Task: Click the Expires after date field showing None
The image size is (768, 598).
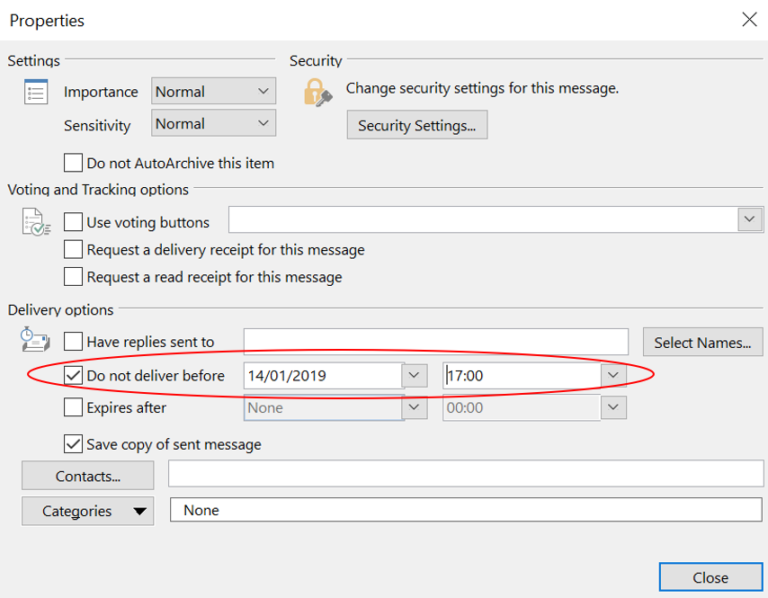Action: [x=323, y=407]
